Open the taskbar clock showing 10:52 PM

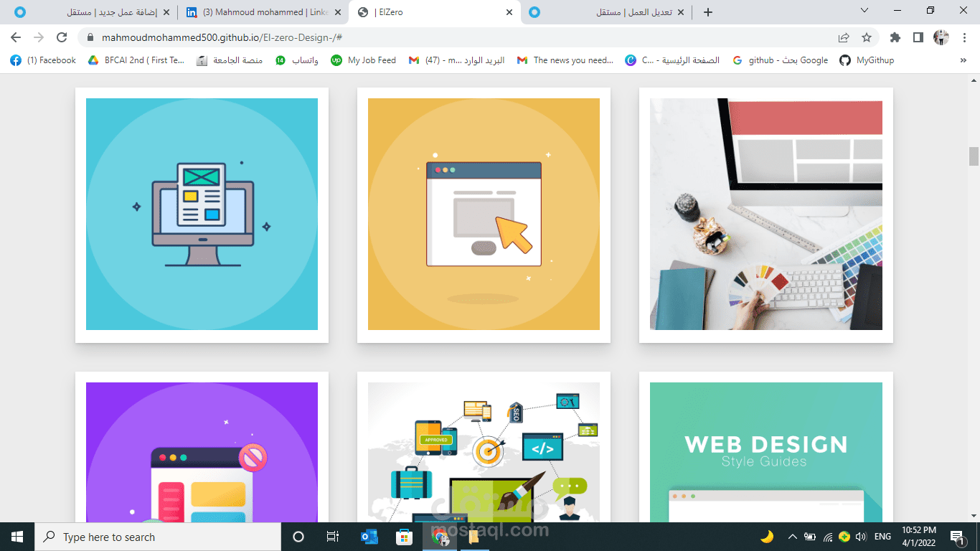(x=920, y=537)
